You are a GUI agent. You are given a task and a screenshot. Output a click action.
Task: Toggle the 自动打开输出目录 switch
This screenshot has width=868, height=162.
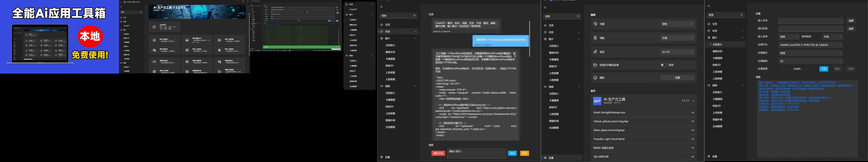point(664,65)
